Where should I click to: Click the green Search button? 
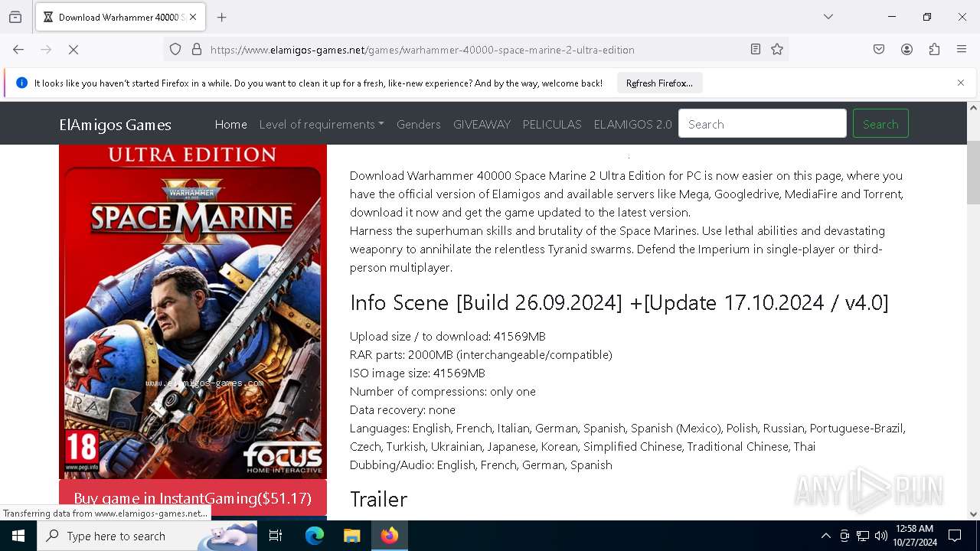(880, 124)
